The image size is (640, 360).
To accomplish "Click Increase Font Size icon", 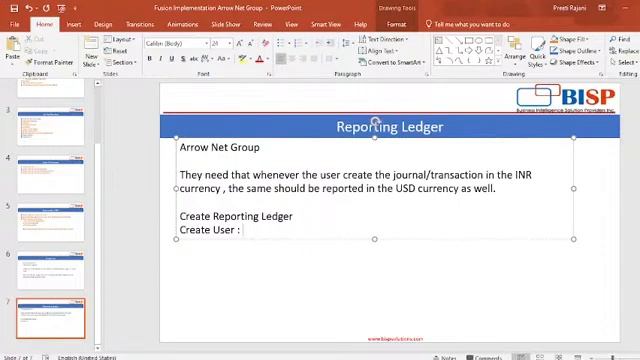I will [x=240, y=43].
